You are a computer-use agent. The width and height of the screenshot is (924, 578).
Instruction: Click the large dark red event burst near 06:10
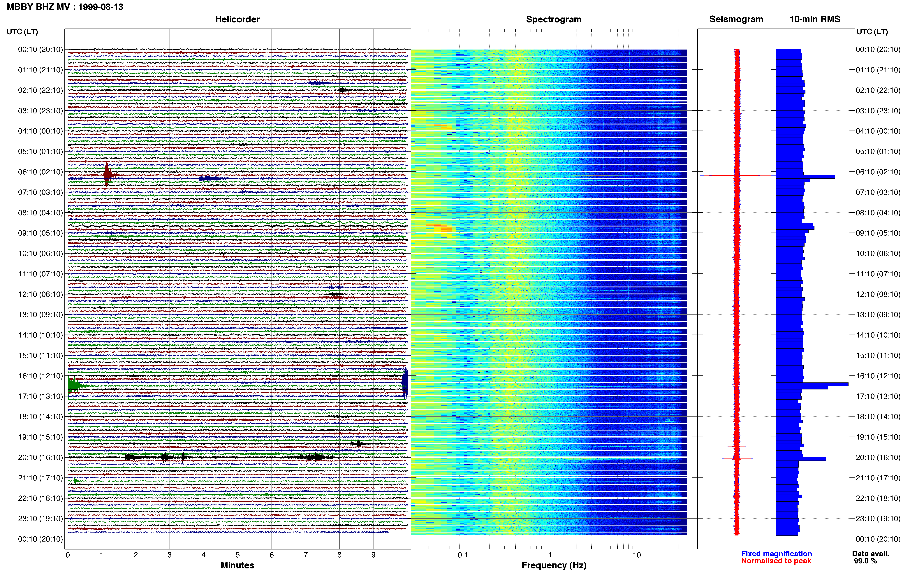108,174
